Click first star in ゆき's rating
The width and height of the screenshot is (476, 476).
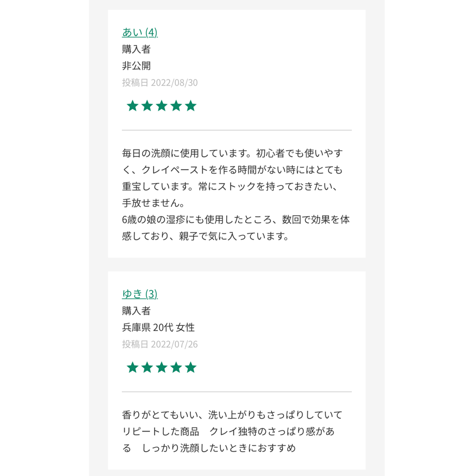[132, 368]
